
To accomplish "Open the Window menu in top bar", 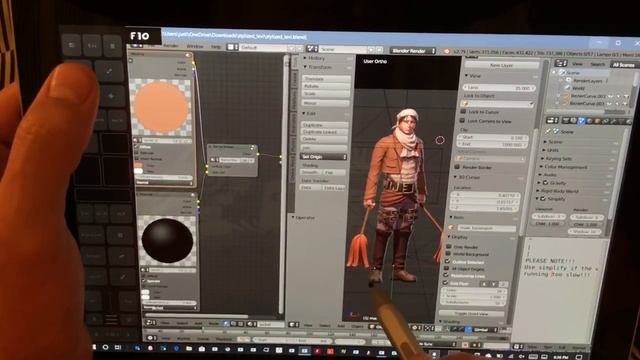I will (195, 47).
